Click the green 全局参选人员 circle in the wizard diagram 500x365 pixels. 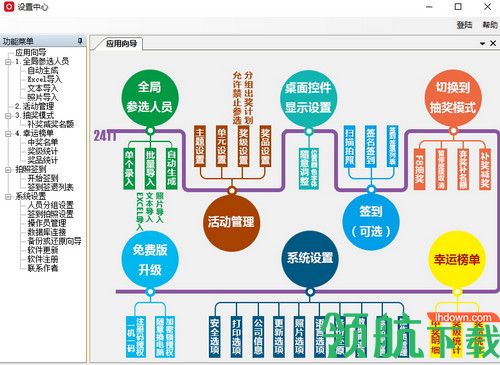coord(150,97)
